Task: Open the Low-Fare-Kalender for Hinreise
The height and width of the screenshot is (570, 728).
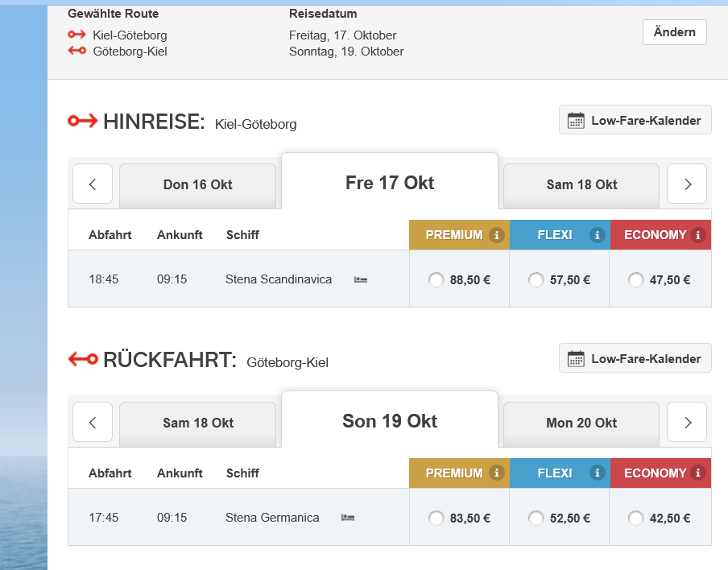Action: (x=635, y=121)
